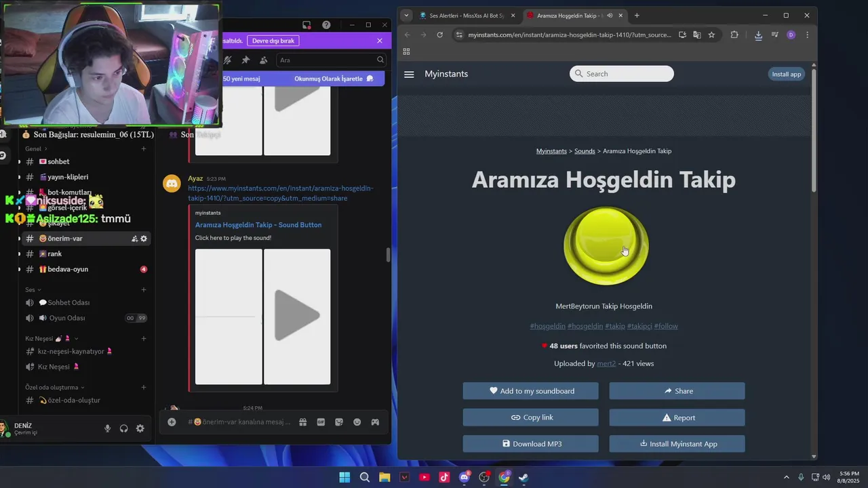Mute audio on the Aramıza Hoşgeldin tab
This screenshot has height=488, width=868.
pyautogui.click(x=610, y=16)
